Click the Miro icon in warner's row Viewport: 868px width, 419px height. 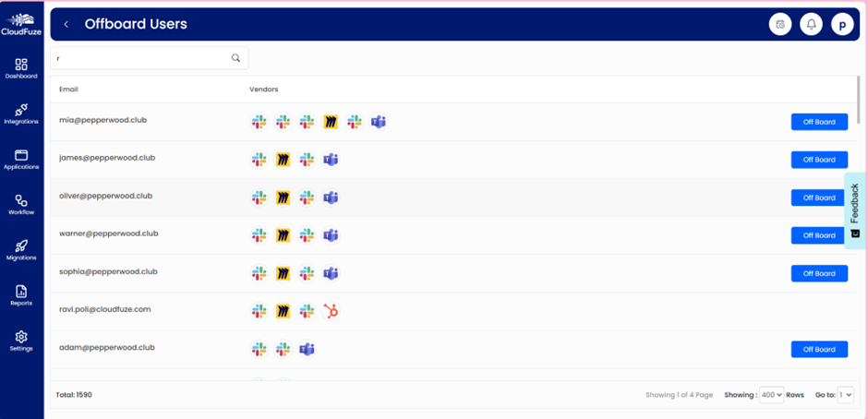(283, 235)
